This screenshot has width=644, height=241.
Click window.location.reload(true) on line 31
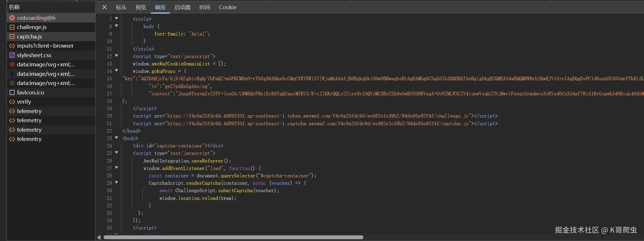198,198
